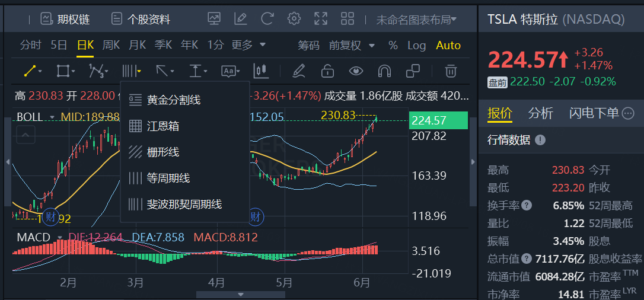Choose 等周期线 from the menu

point(185,178)
